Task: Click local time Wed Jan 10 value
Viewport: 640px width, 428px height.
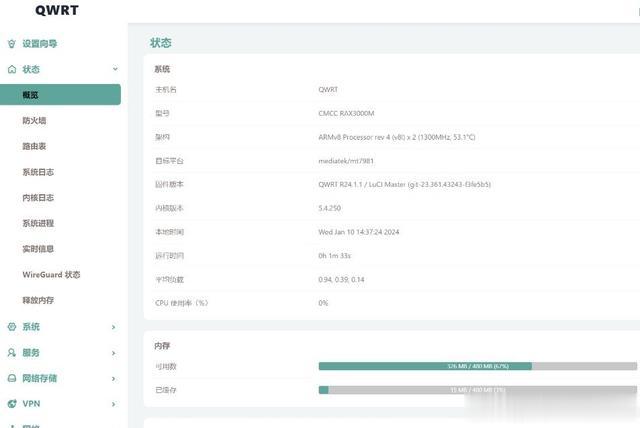Action: pos(359,232)
